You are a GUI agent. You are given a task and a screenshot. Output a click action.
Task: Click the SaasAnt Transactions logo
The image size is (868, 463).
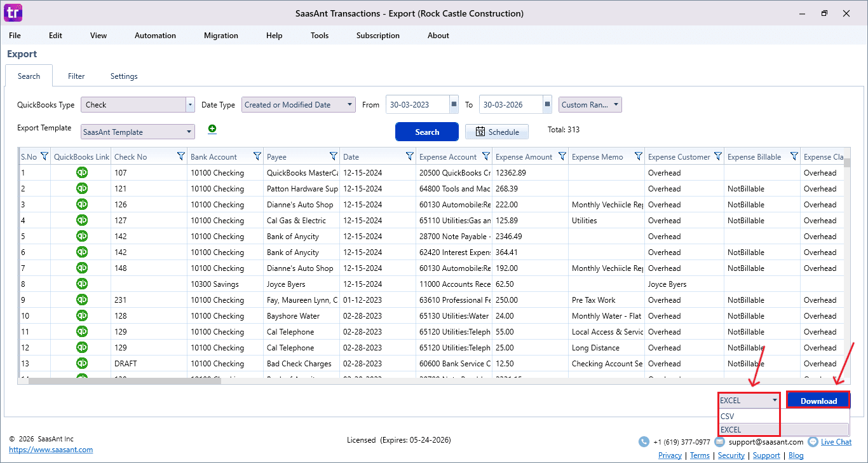pos(13,13)
